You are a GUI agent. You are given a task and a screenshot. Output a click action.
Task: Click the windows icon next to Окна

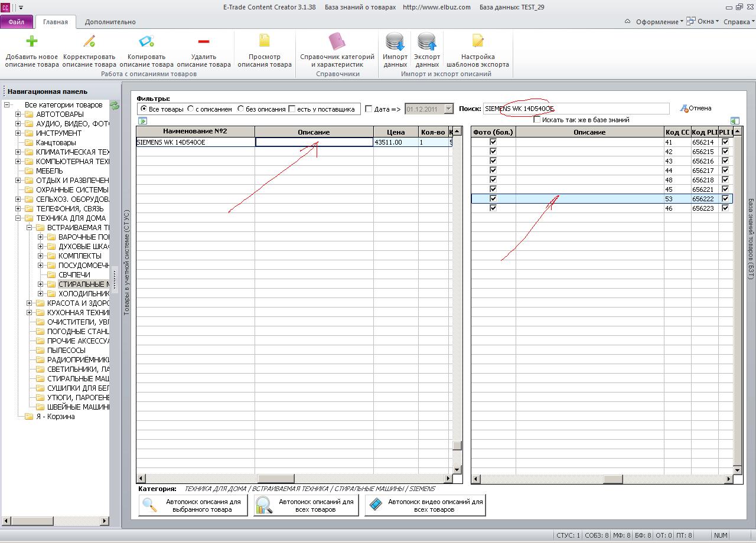692,22
